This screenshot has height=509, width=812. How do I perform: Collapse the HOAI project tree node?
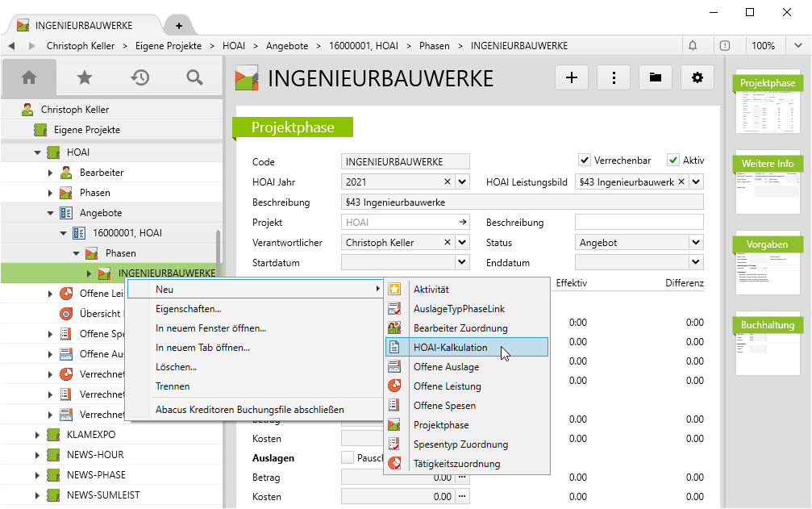click(x=37, y=152)
